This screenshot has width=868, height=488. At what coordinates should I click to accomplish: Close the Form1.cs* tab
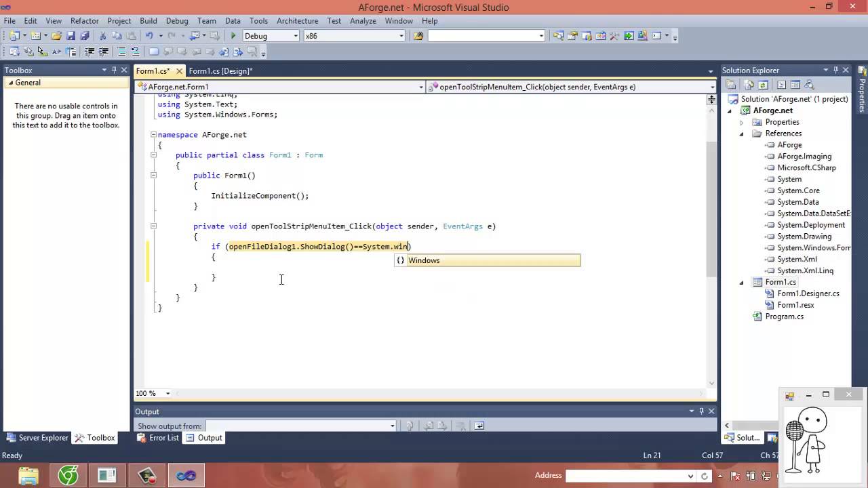coord(179,70)
